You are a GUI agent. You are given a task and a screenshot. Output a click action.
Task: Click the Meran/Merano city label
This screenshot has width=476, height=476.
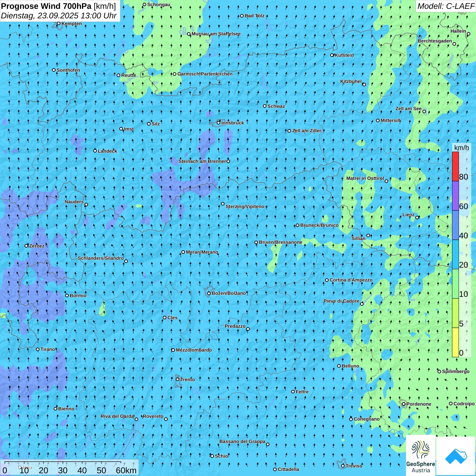pyautogui.click(x=202, y=252)
